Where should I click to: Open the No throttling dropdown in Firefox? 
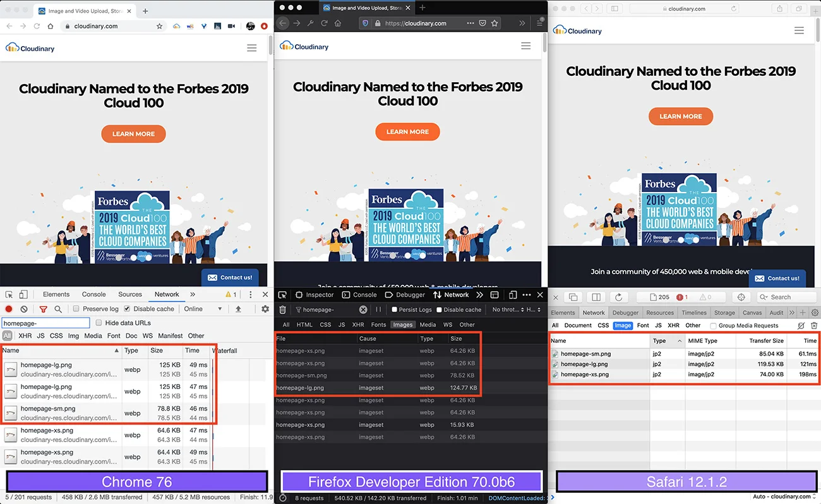[508, 309]
